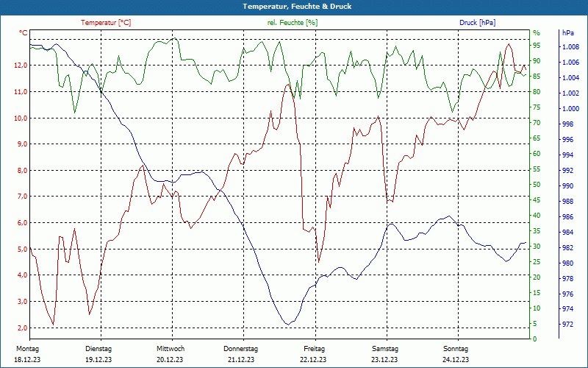Click the blue "1.000" pressure axis value
588x368 pixels.
click(x=571, y=108)
